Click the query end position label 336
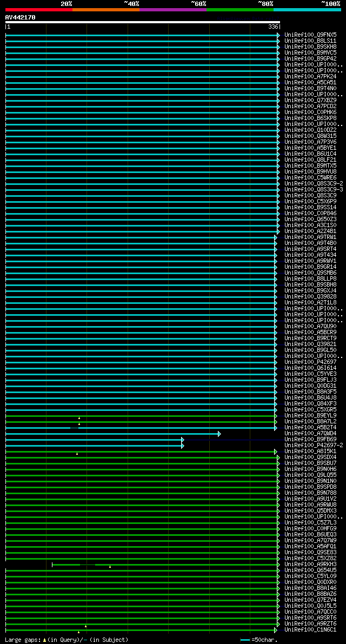 click(273, 26)
